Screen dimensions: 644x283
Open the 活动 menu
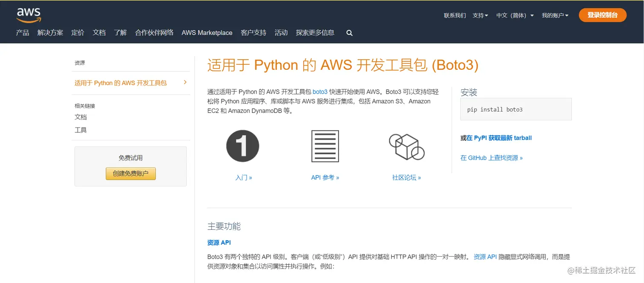tap(281, 33)
